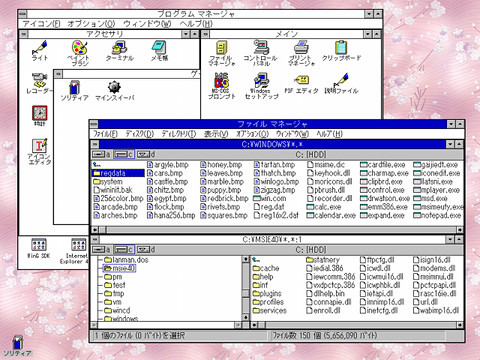Select drive d in the MSIE40 pane

click(x=146, y=249)
